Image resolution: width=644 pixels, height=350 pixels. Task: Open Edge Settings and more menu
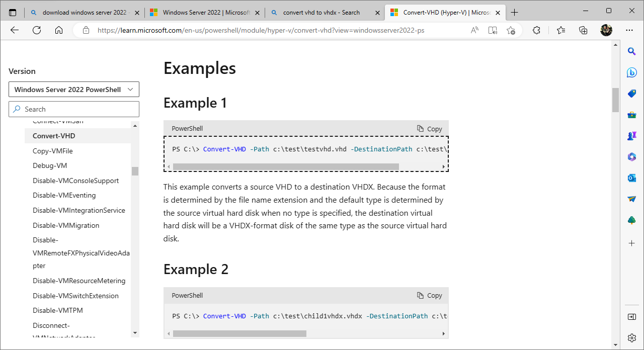coord(629,30)
